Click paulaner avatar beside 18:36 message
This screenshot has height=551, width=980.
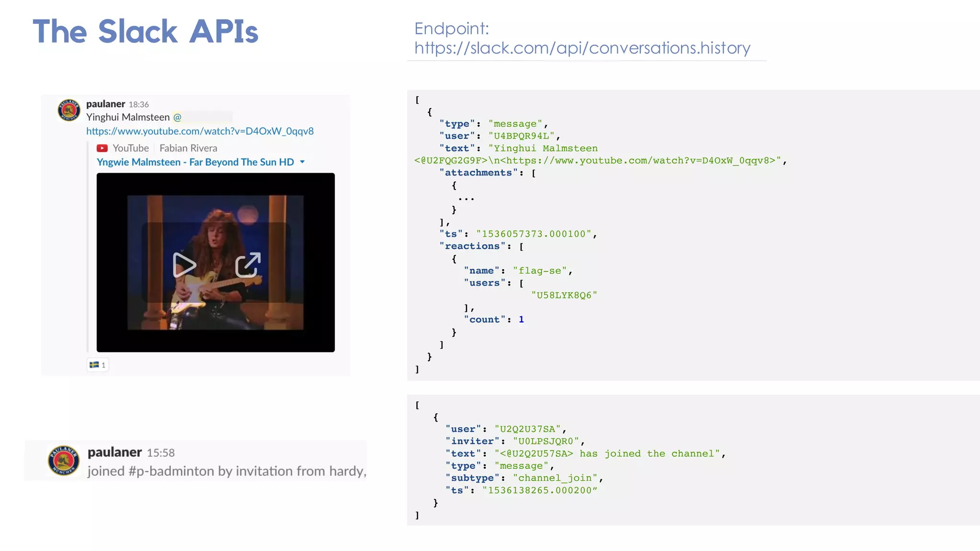pos(69,110)
